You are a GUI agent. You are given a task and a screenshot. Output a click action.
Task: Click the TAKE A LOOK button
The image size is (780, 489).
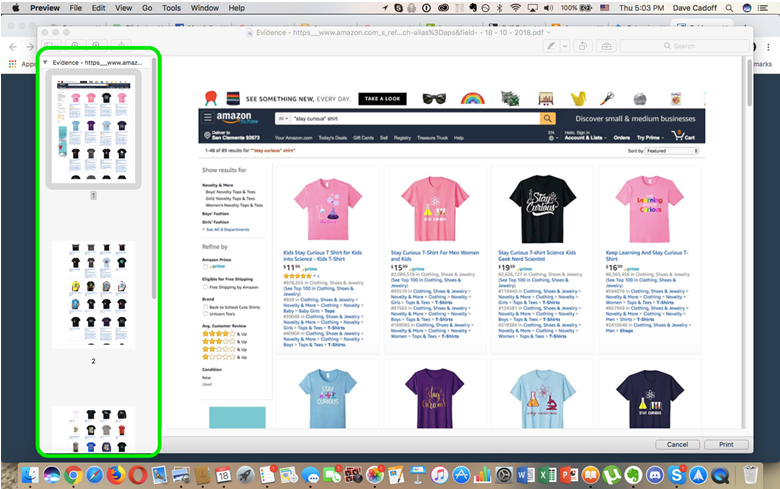[382, 98]
